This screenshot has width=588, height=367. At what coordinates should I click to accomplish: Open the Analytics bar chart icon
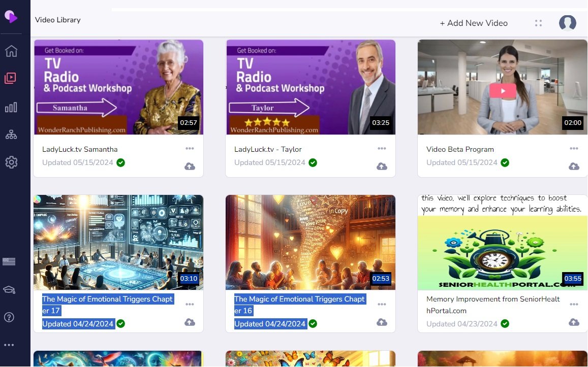pos(11,107)
